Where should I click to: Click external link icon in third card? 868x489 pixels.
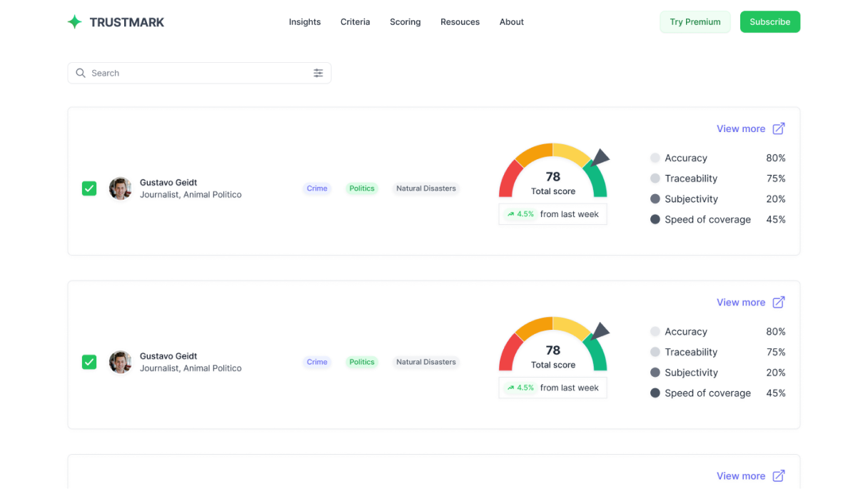779,475
